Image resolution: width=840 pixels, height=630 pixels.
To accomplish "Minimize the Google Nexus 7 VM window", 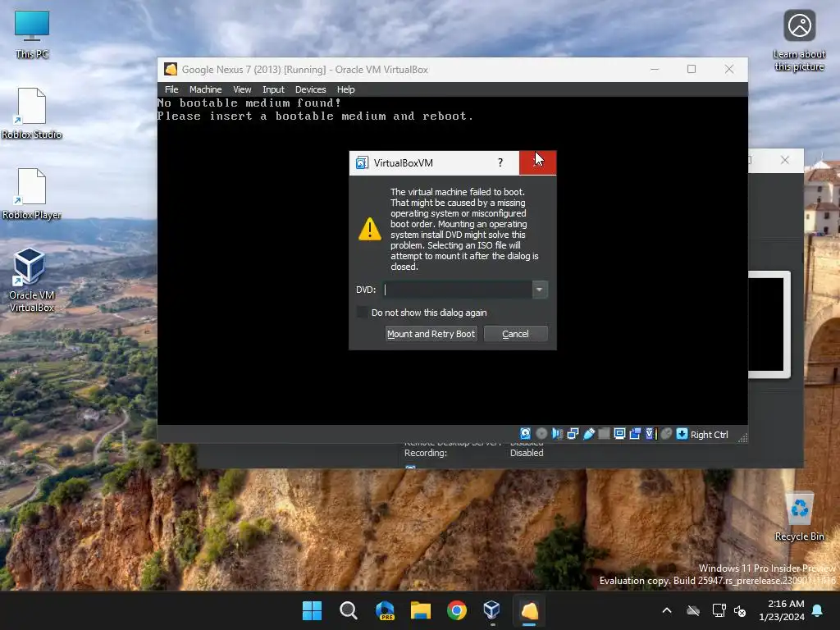I will pyautogui.click(x=655, y=69).
